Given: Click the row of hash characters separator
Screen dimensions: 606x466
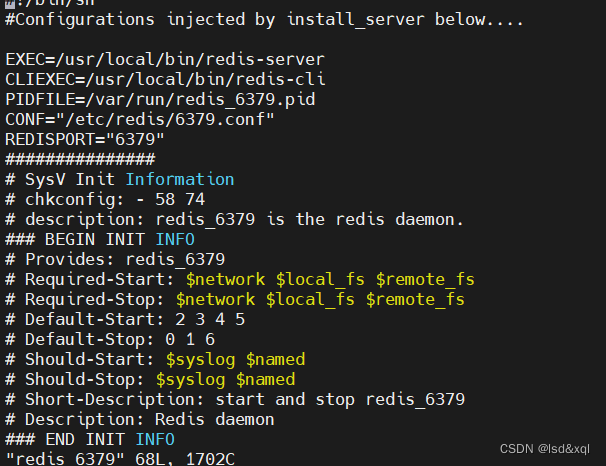Looking at the screenshot, I should pos(80,159).
